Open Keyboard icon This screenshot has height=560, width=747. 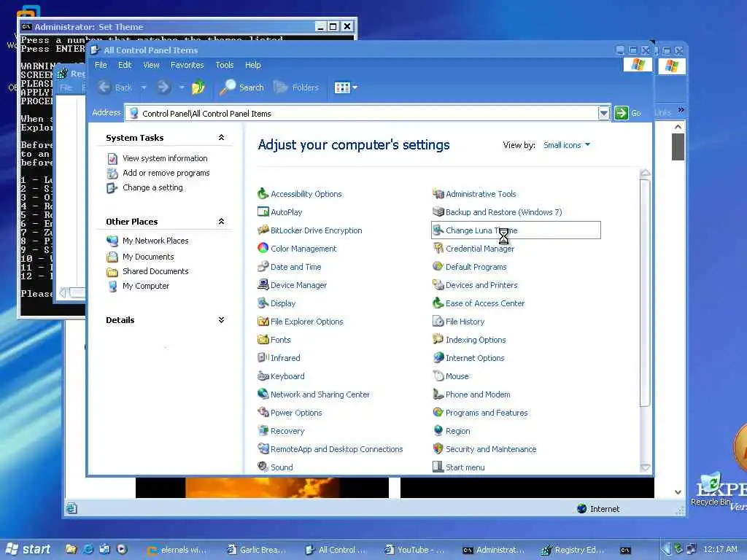pos(263,376)
